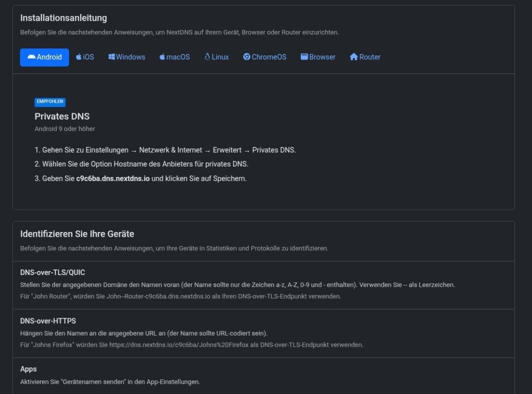The height and width of the screenshot is (394, 532).
Task: Click the Chrome logo beside ChromeOS
Action: click(x=247, y=57)
